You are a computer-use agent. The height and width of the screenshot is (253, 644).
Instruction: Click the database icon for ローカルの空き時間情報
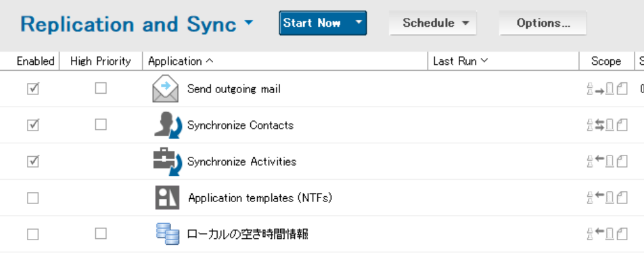click(168, 234)
